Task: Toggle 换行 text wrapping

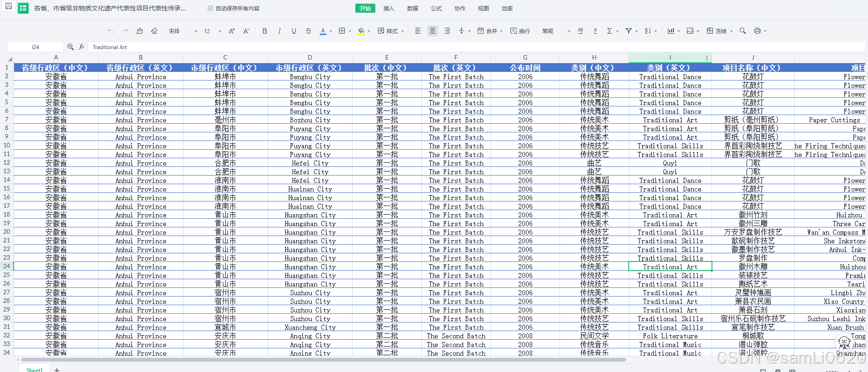Action: 520,31
